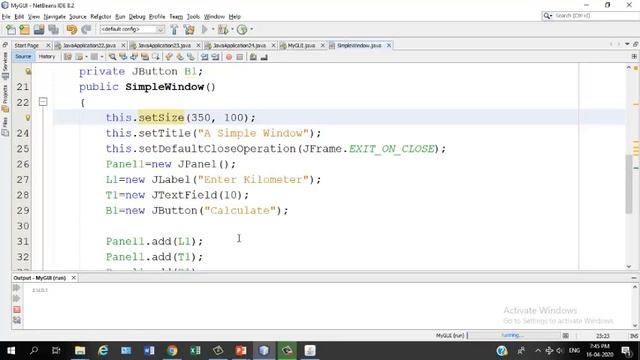Select the Source view button
640x360 pixels.
pyautogui.click(x=23, y=57)
